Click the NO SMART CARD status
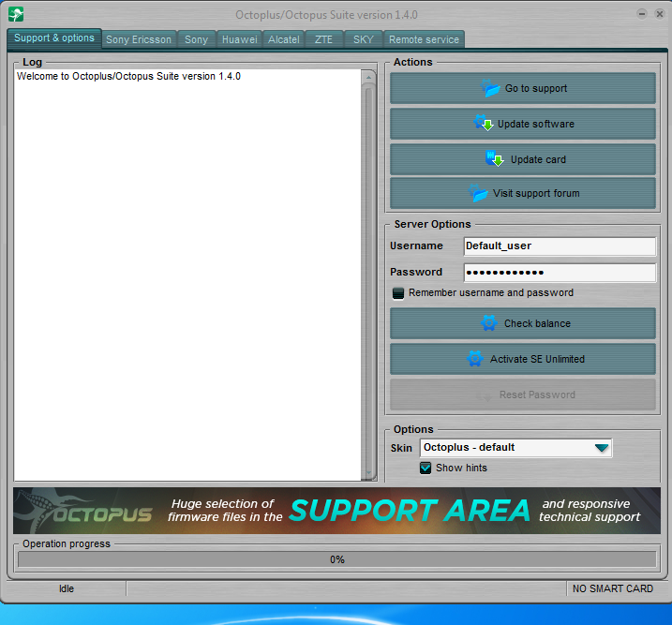This screenshot has height=625, width=672. coord(613,588)
